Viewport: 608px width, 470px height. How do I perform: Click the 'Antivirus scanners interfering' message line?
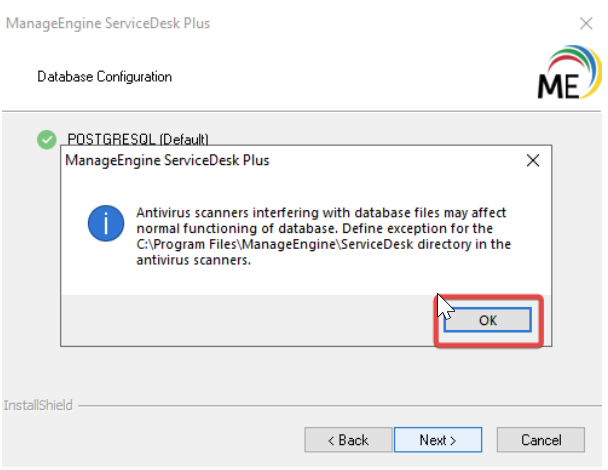coord(321,213)
